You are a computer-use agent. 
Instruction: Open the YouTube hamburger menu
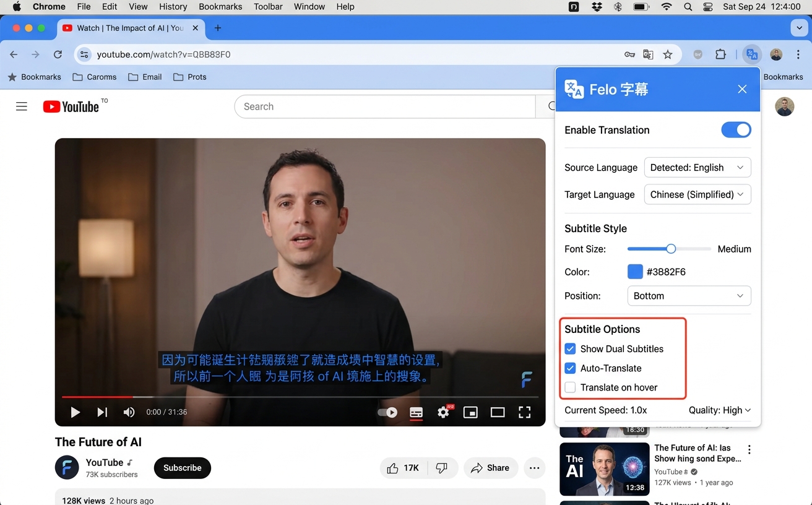(21, 106)
